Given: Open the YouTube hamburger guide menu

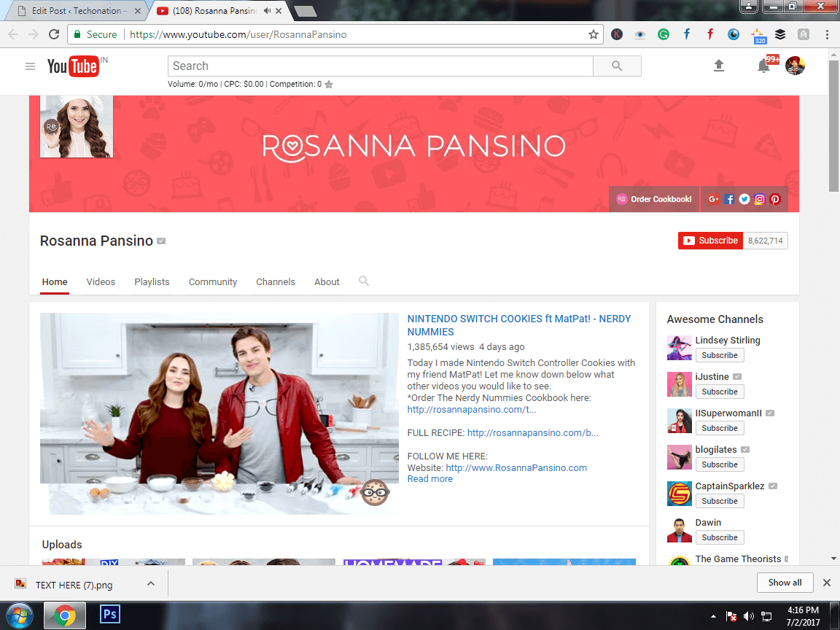Looking at the screenshot, I should coord(30,66).
